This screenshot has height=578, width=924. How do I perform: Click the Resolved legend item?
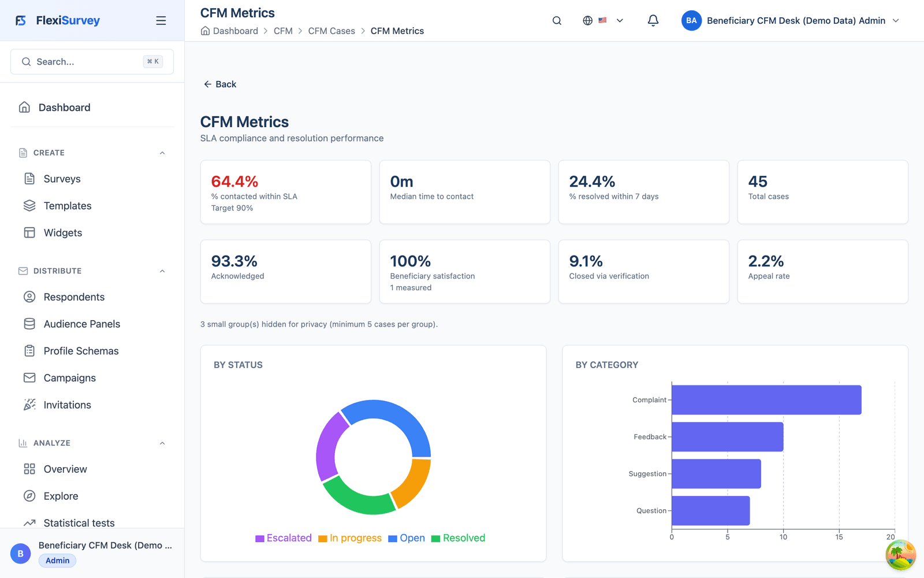click(x=459, y=538)
